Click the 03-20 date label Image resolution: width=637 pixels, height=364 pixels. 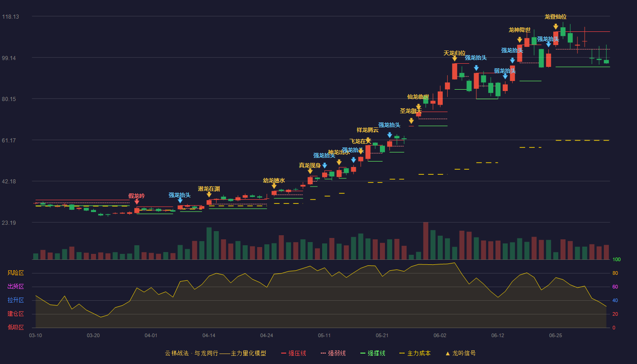(x=93, y=335)
